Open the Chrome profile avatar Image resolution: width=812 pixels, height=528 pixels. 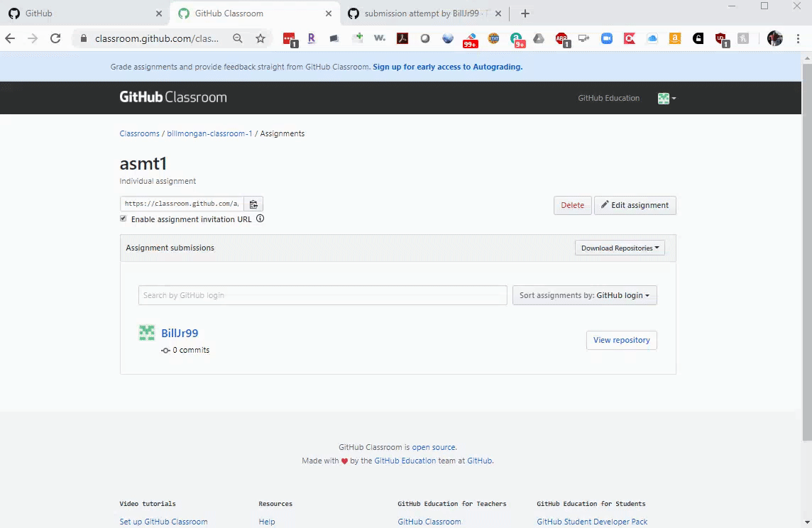point(774,38)
